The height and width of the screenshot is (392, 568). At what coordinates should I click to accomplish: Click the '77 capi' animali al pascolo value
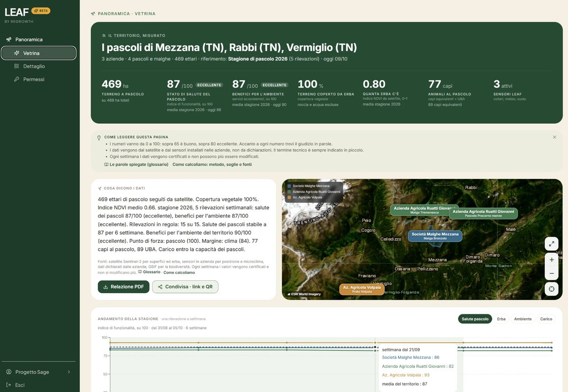tap(440, 85)
